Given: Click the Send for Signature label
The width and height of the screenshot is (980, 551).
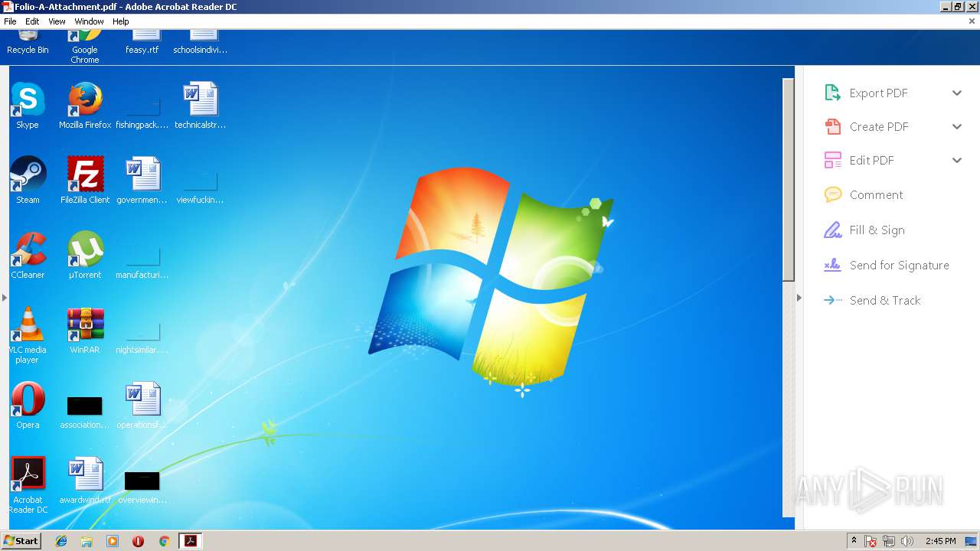Looking at the screenshot, I should click(x=899, y=265).
